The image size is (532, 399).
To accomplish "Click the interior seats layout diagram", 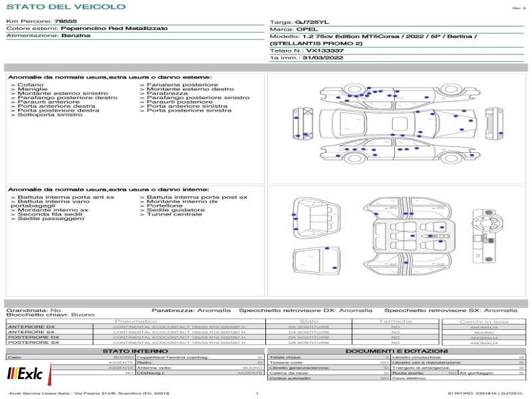I will [407, 236].
